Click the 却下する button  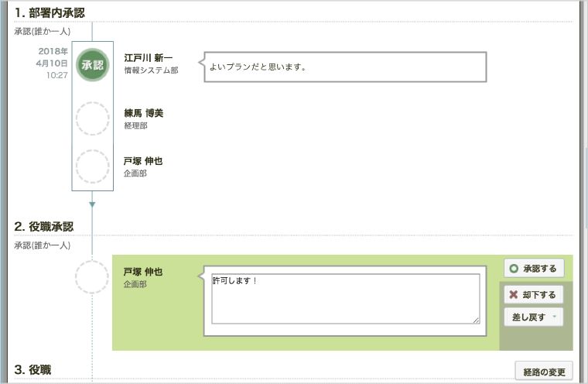[x=534, y=295]
